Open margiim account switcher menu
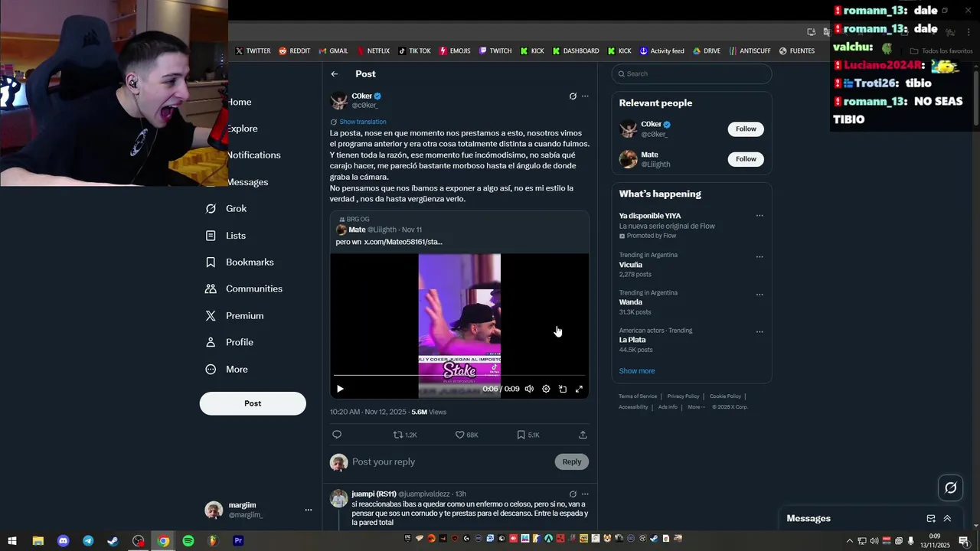 click(309, 510)
